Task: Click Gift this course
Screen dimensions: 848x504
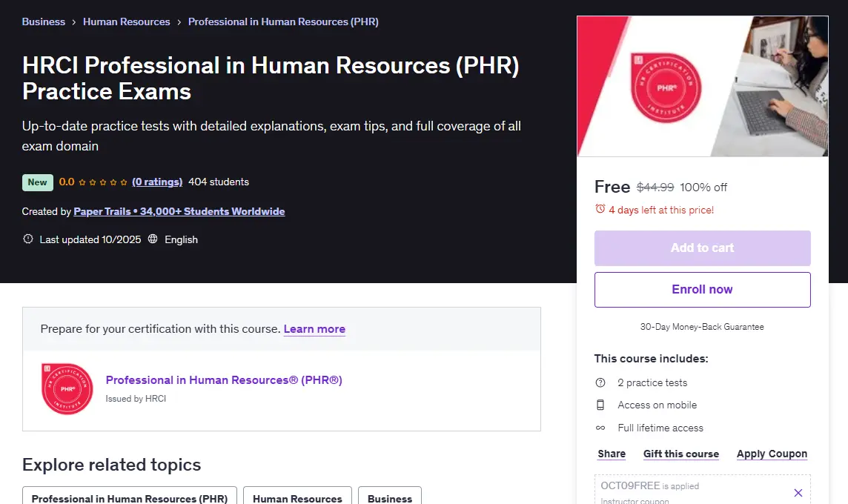Action: [681, 454]
